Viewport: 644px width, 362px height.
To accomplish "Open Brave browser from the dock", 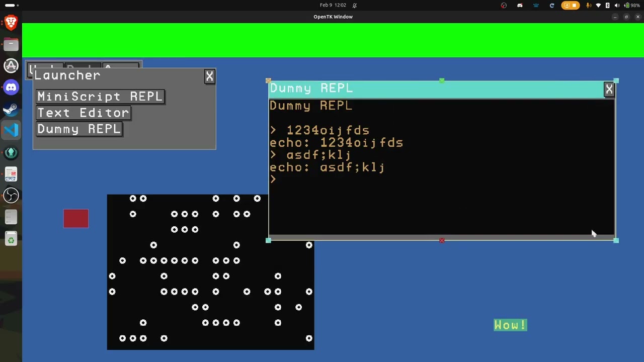I will coord(11,23).
